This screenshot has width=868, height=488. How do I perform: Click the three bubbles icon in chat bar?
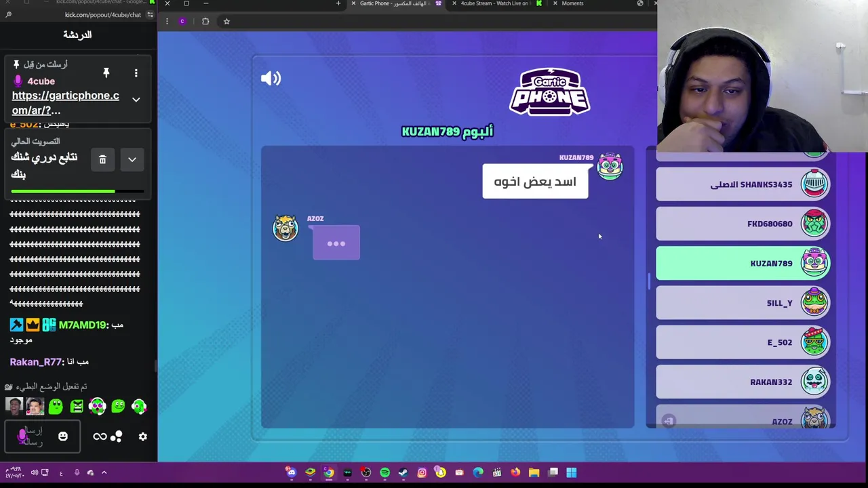[116, 436]
